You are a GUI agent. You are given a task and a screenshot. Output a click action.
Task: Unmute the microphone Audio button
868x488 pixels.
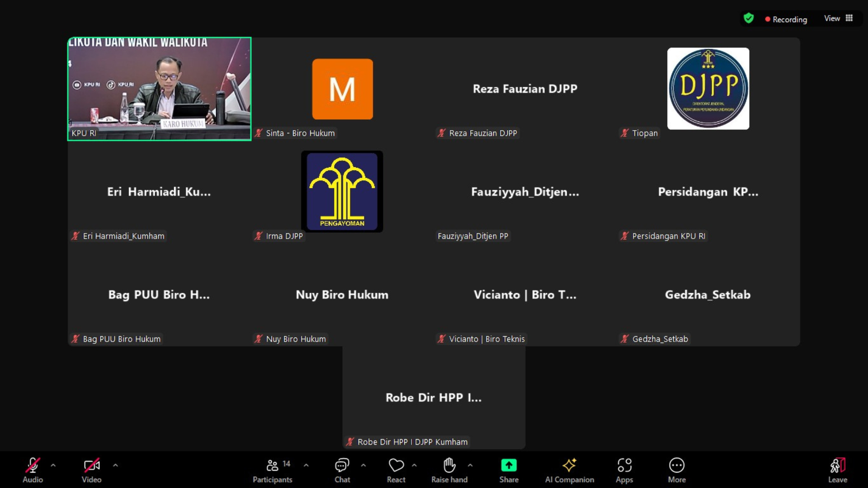(33, 470)
